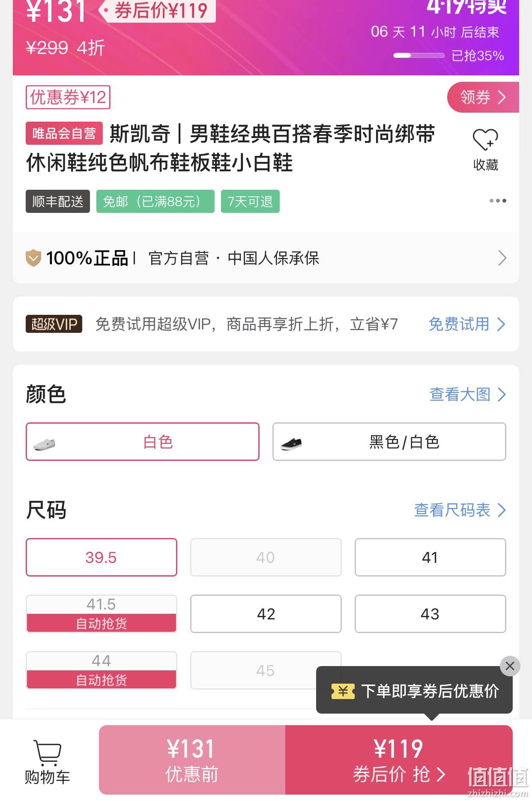Screen dimensions: 532x801
Task: Tap the 超级VIP badge
Action: point(54,324)
